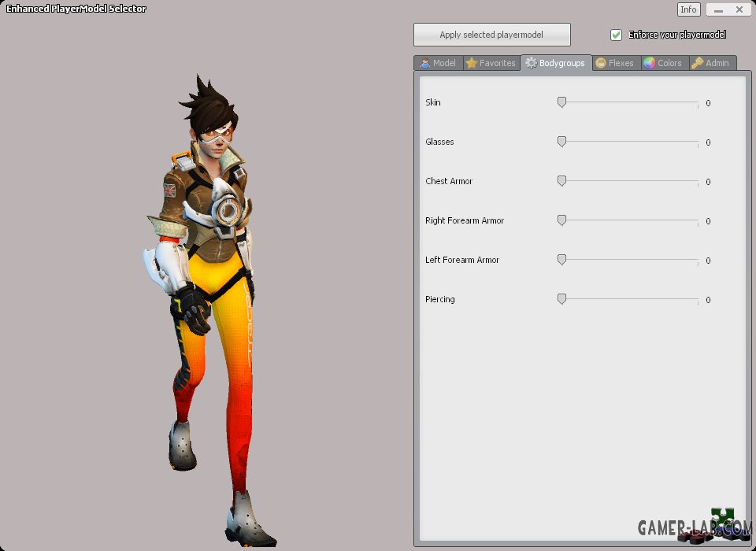Screen dimensions: 756x551
Task: Close the Enhanced PlayerModel Selector window
Action: [x=739, y=9]
